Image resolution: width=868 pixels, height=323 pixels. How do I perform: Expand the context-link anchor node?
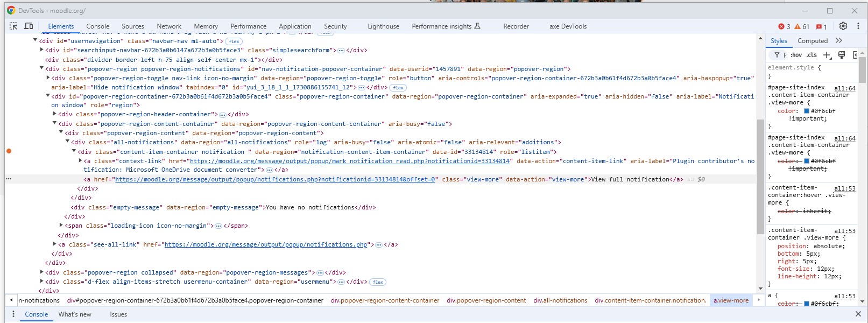81,160
